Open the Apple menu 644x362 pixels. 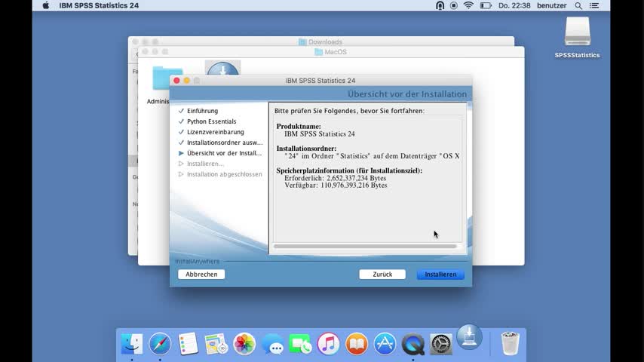click(45, 5)
